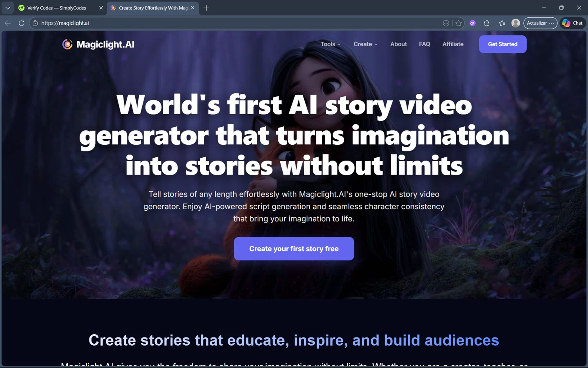
Task: Click "Create stories that educate" heading
Action: (x=294, y=340)
